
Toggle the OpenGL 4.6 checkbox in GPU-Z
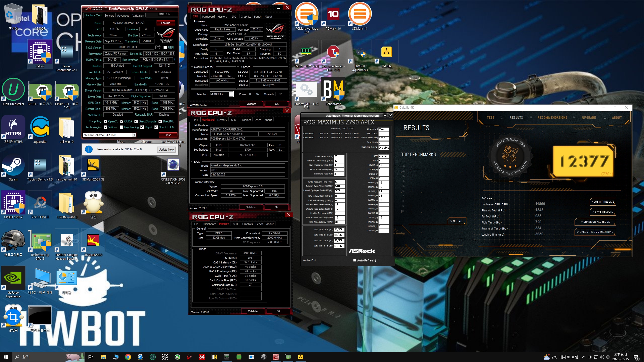(x=156, y=127)
